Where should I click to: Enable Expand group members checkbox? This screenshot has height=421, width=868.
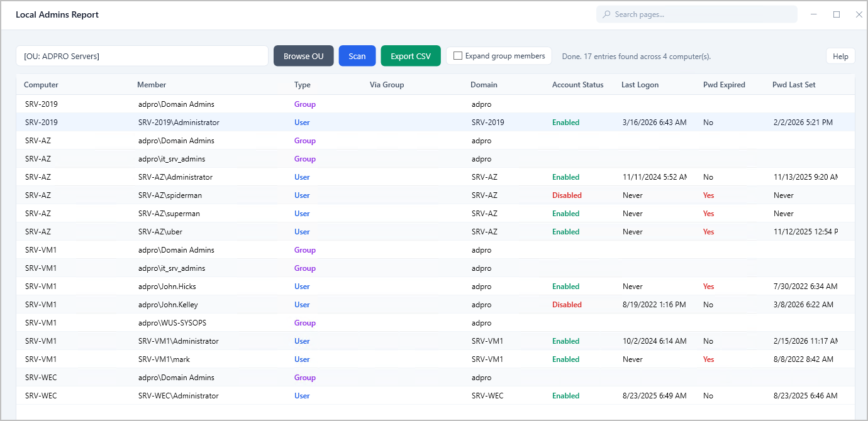point(458,56)
